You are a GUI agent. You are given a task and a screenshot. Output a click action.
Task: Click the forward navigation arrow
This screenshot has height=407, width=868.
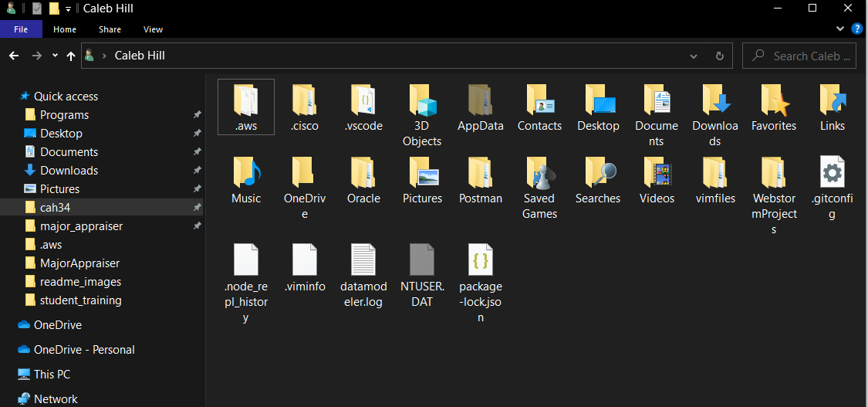click(36, 56)
